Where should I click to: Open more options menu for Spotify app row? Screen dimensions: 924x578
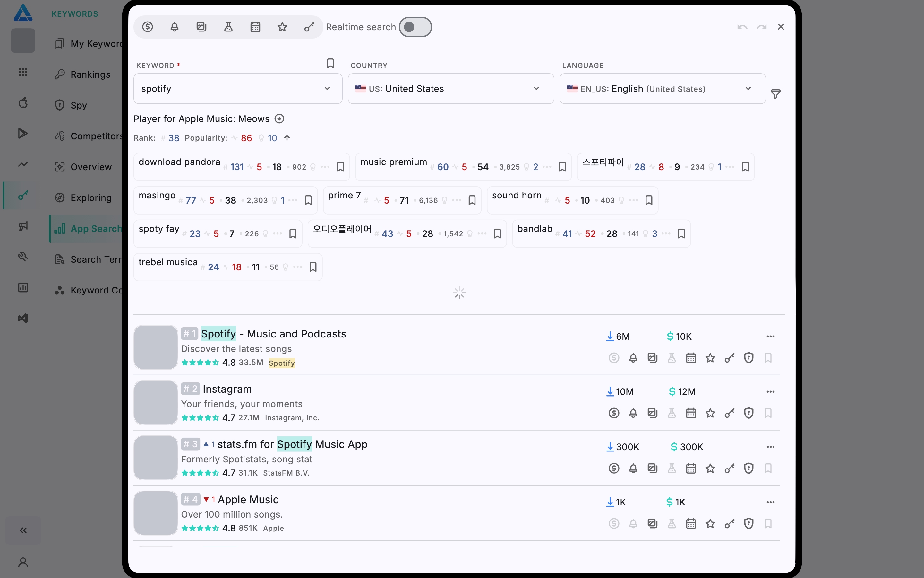(x=771, y=337)
